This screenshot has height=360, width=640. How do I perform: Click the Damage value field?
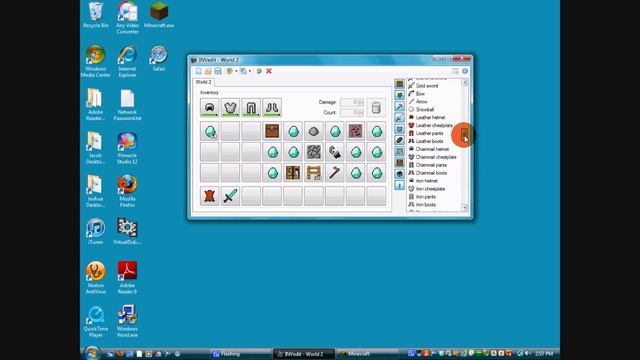[x=352, y=102]
